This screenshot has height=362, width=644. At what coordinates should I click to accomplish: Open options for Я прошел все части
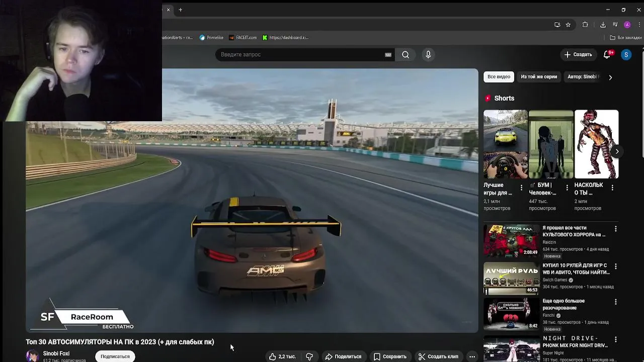(615, 229)
